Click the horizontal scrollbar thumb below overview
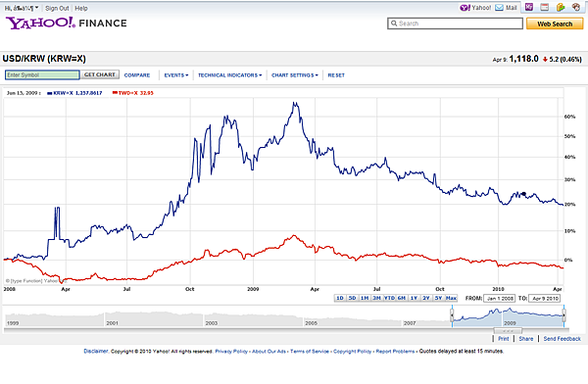 (508, 331)
